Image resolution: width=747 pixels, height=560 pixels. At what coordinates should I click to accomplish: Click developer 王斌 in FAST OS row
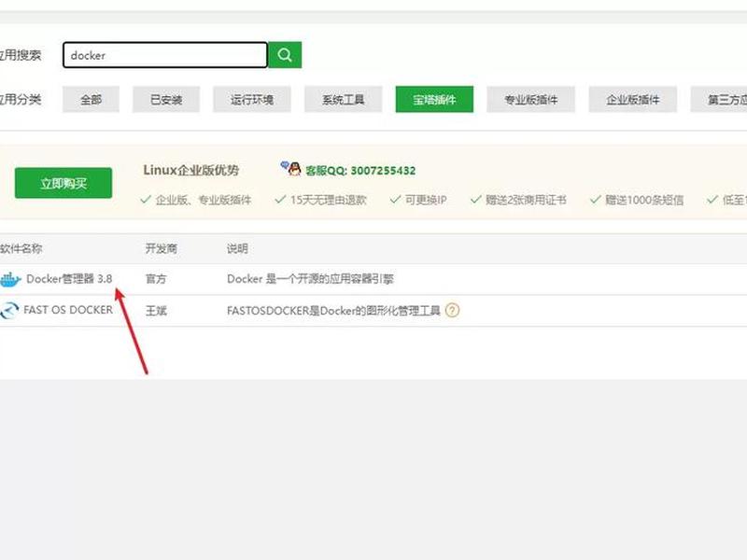(156, 311)
